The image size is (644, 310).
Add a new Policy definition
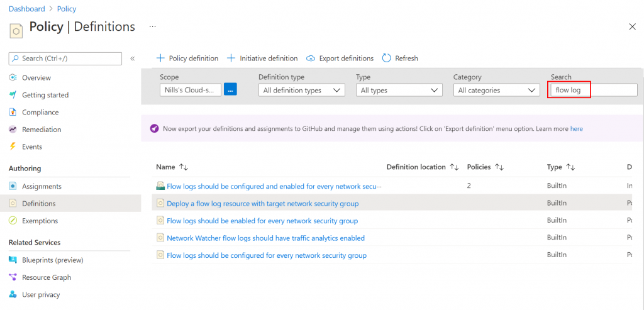[187, 58]
